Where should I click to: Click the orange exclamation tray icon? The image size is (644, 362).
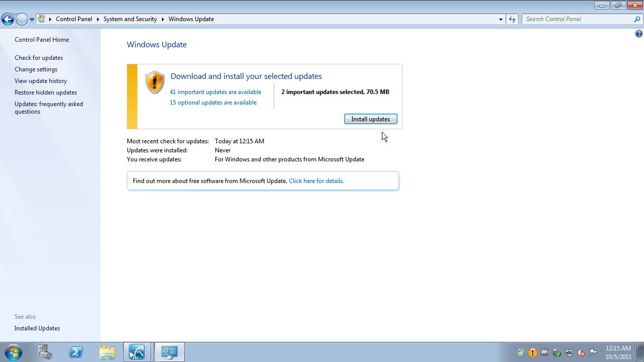coord(533,352)
